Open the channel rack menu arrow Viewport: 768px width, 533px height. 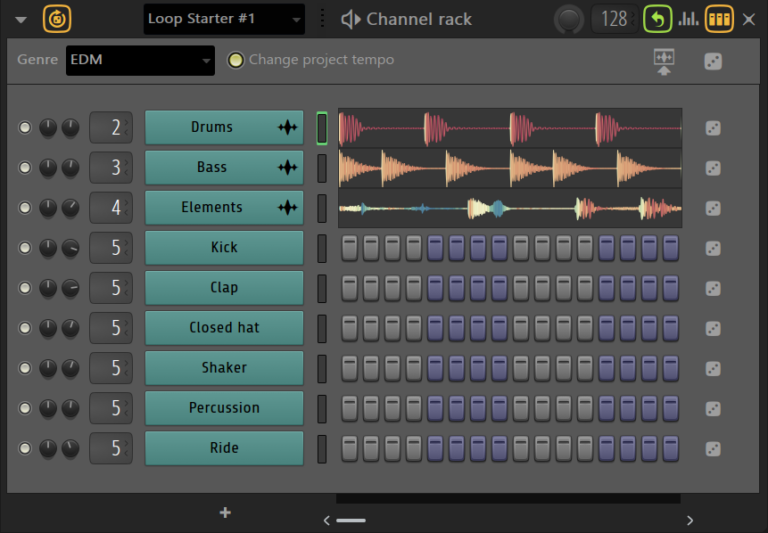click(20, 19)
